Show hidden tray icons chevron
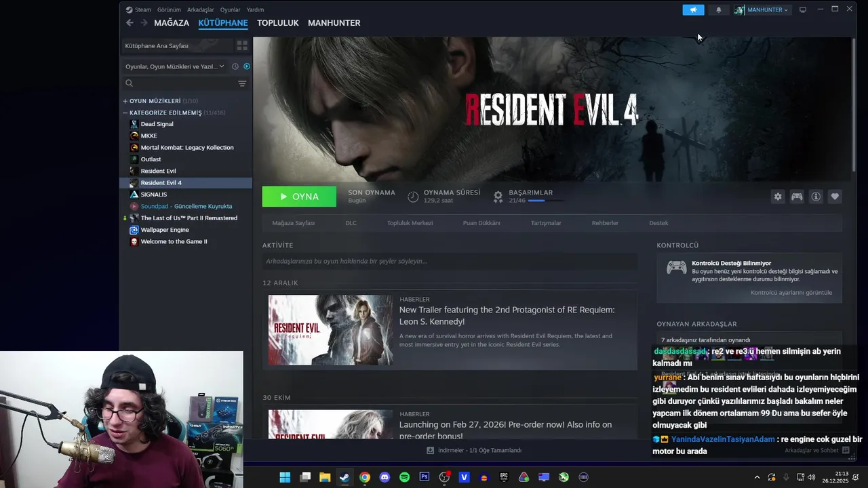Screen dimensions: 868x488 [757, 477]
